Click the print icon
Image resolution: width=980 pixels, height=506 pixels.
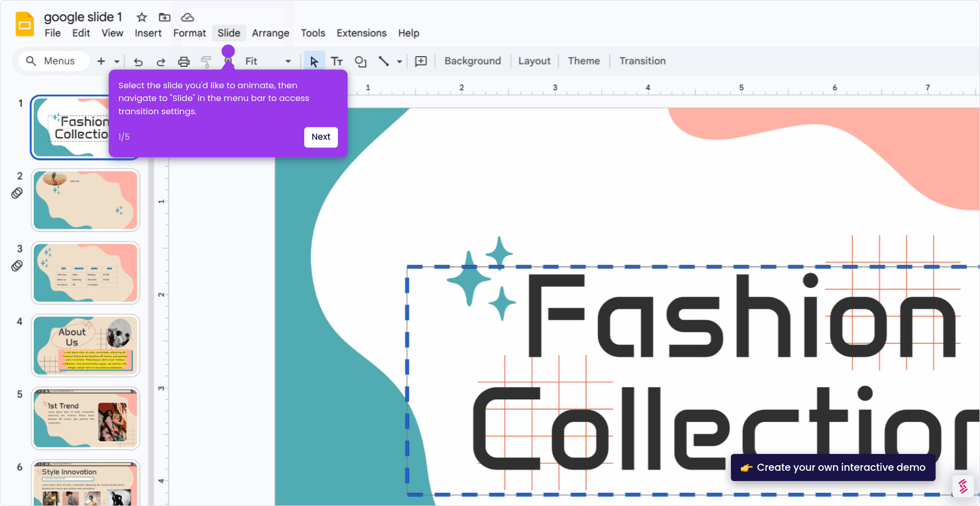[184, 62]
